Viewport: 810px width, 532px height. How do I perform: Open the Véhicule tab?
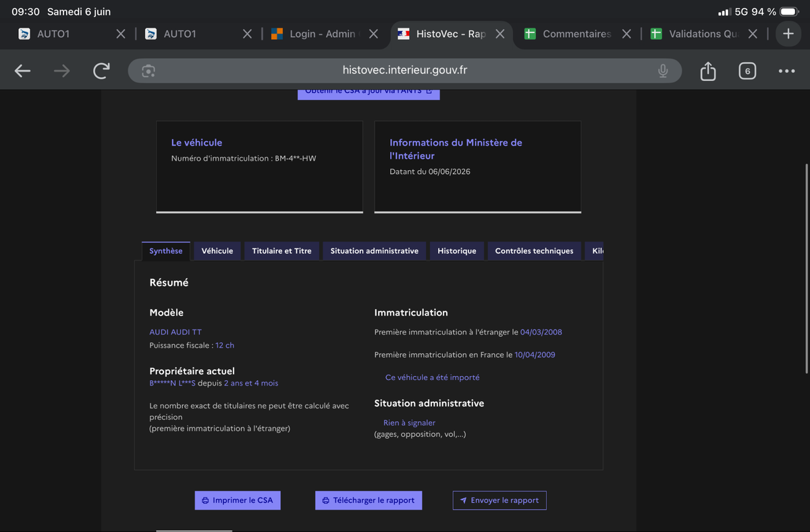tap(217, 251)
